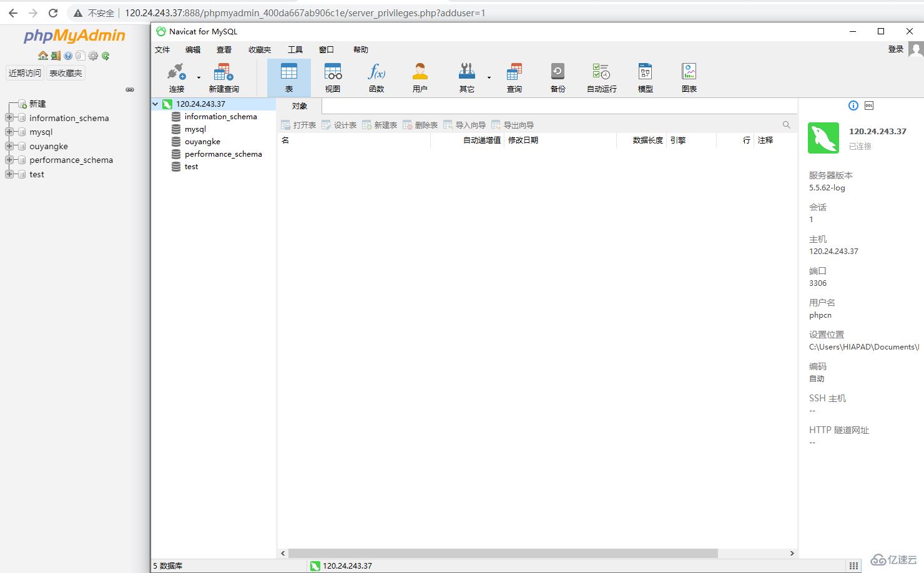The image size is (924, 573).
Task: Open the 用户 (User) management icon
Action: click(420, 77)
